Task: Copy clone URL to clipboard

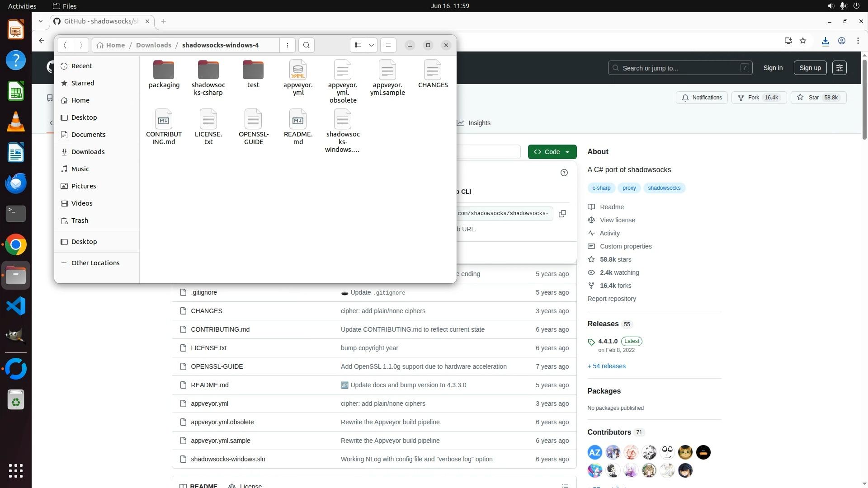Action: (562, 214)
